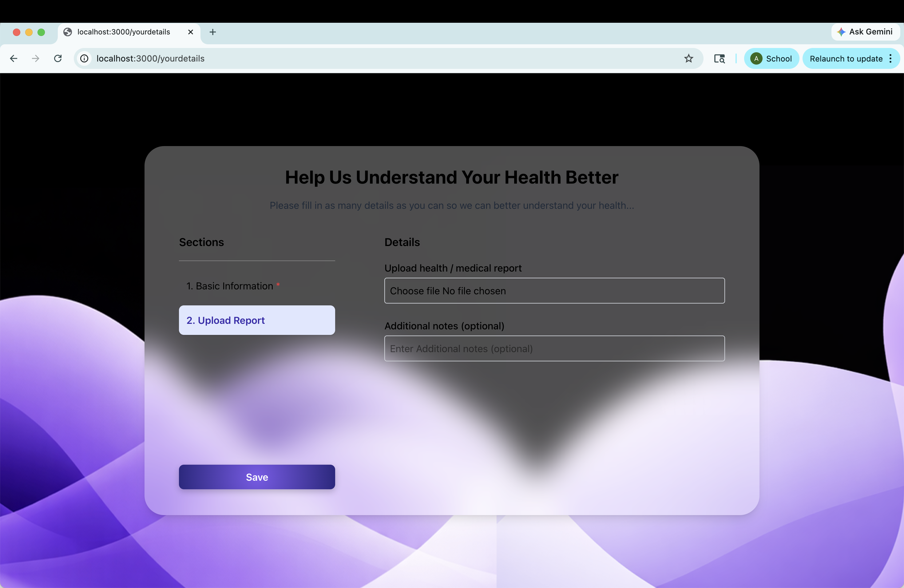Select section 2. Upload Report

point(257,320)
